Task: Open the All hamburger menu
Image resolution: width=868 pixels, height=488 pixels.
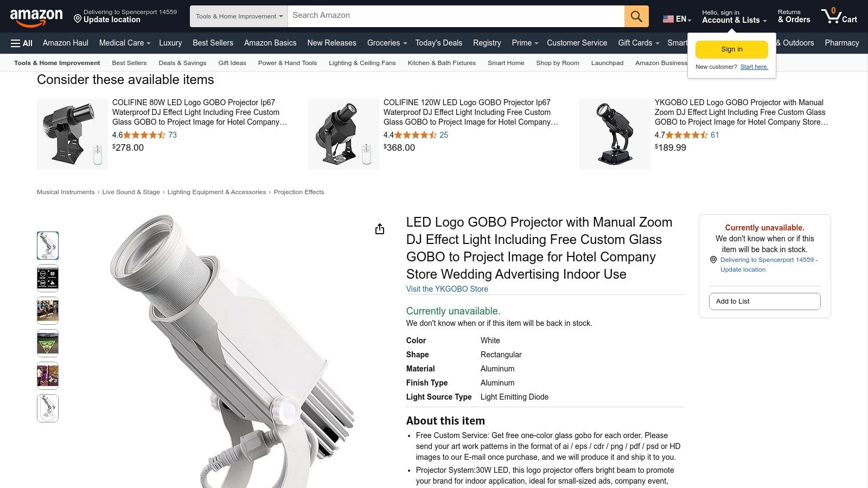Action: click(22, 43)
